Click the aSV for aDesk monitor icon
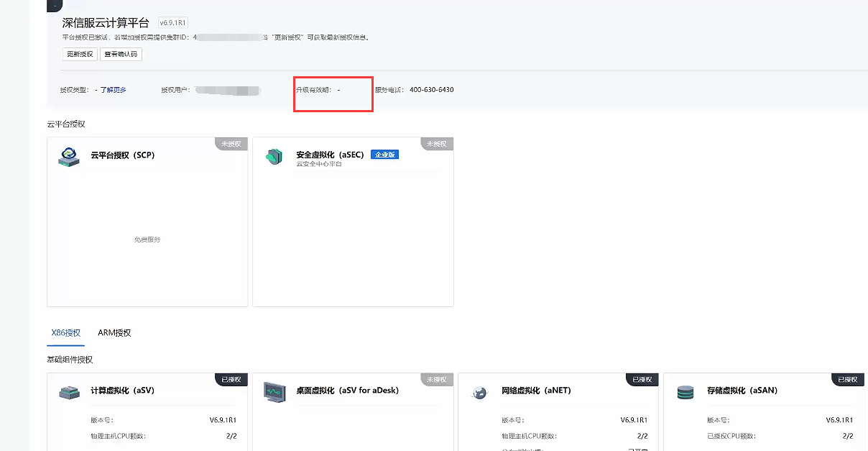 click(x=274, y=392)
